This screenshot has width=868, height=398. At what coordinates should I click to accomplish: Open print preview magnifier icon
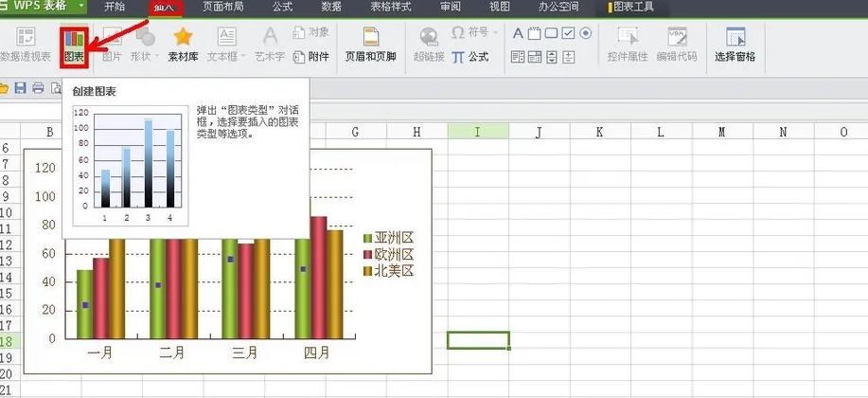(x=56, y=87)
